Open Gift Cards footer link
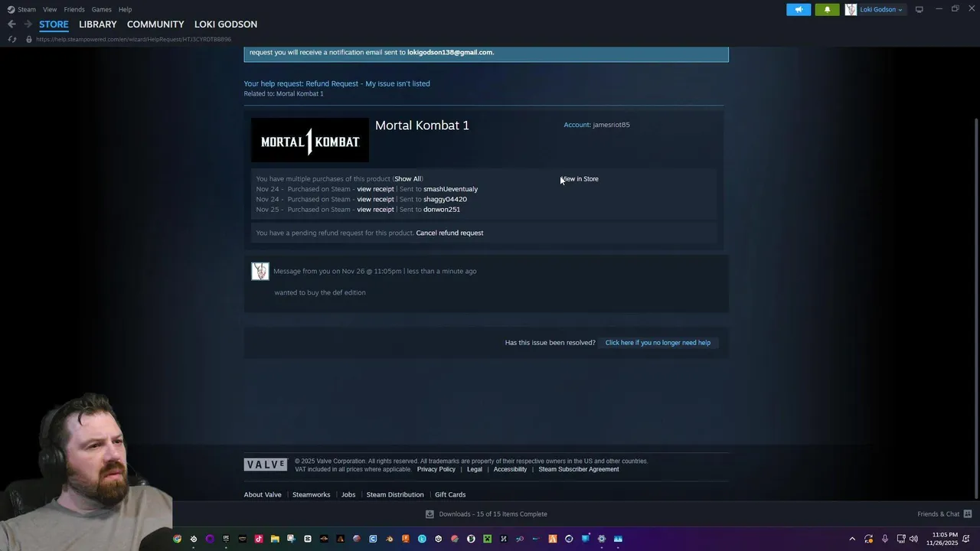 (450, 494)
